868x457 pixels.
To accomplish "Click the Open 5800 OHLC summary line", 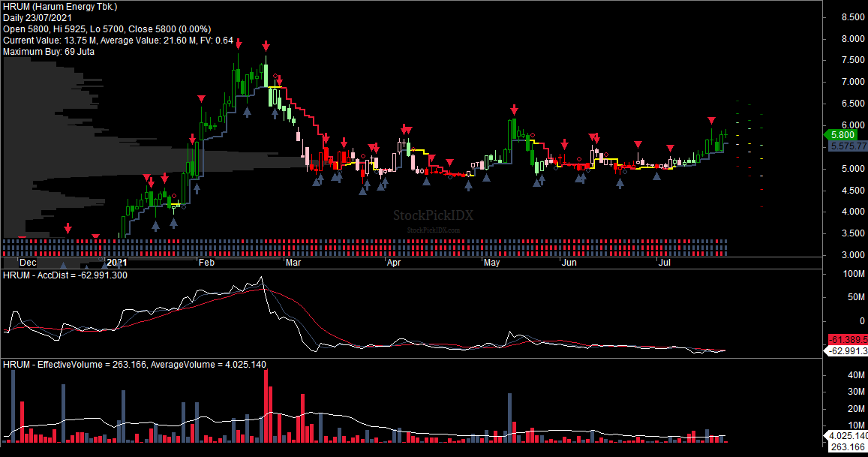I will pos(107,29).
